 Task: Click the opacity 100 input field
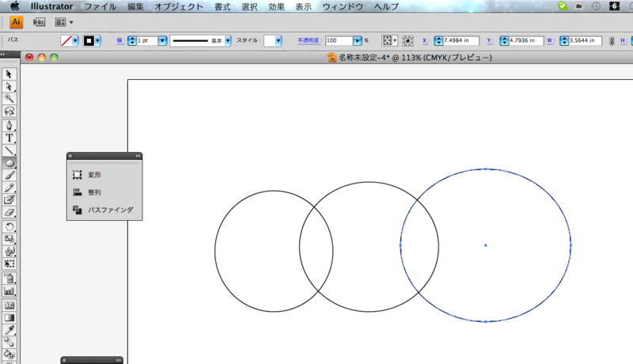pos(339,40)
